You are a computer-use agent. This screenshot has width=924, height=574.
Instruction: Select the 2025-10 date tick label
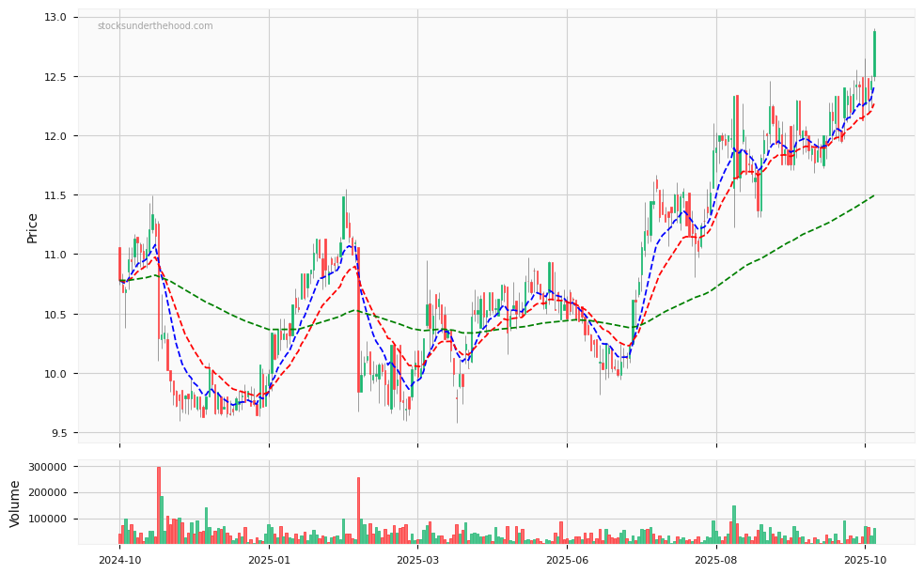point(865,560)
